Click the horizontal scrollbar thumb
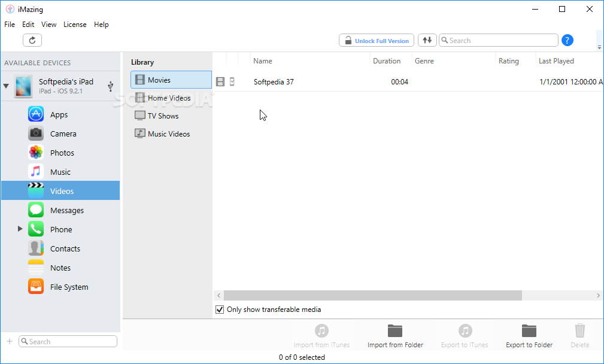Image resolution: width=604 pixels, height=364 pixels. pyautogui.click(x=373, y=295)
